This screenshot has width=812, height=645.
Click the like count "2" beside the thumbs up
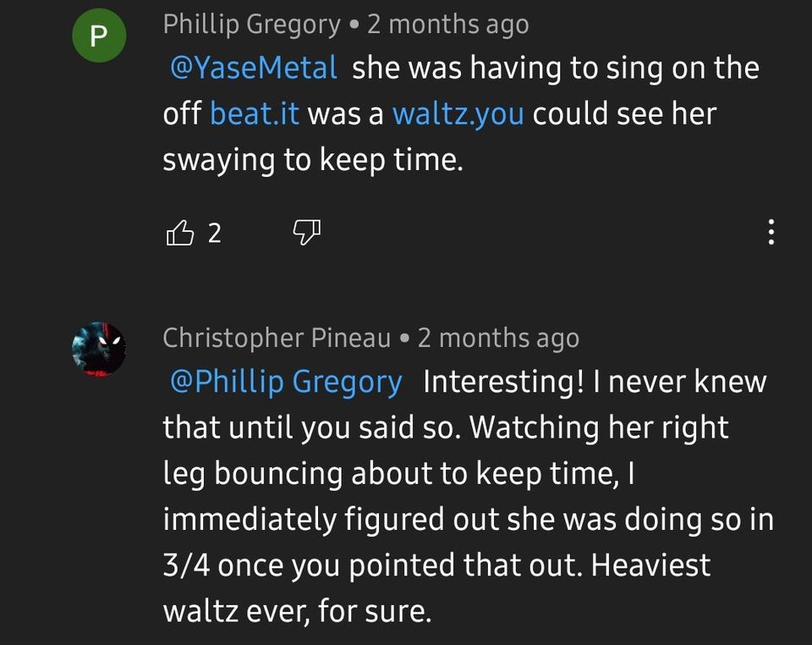tap(215, 233)
